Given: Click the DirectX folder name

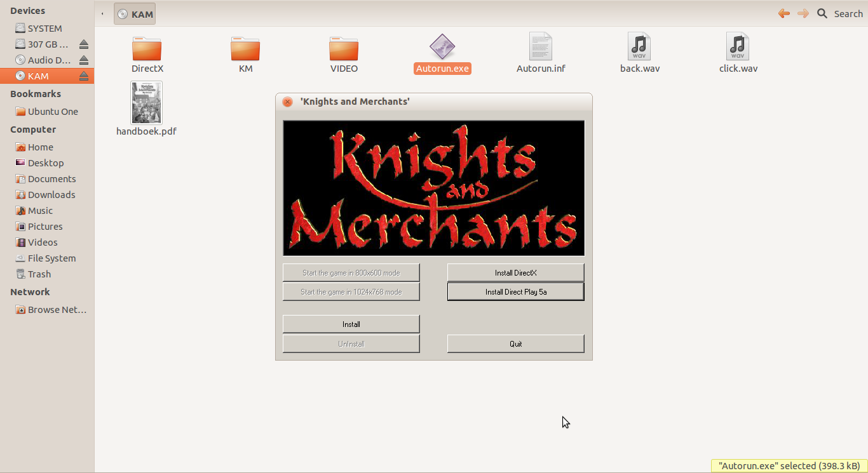Looking at the screenshot, I should [147, 69].
